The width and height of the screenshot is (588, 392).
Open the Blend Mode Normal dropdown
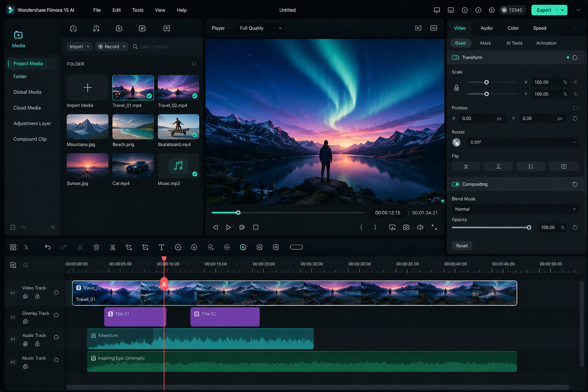(x=515, y=209)
